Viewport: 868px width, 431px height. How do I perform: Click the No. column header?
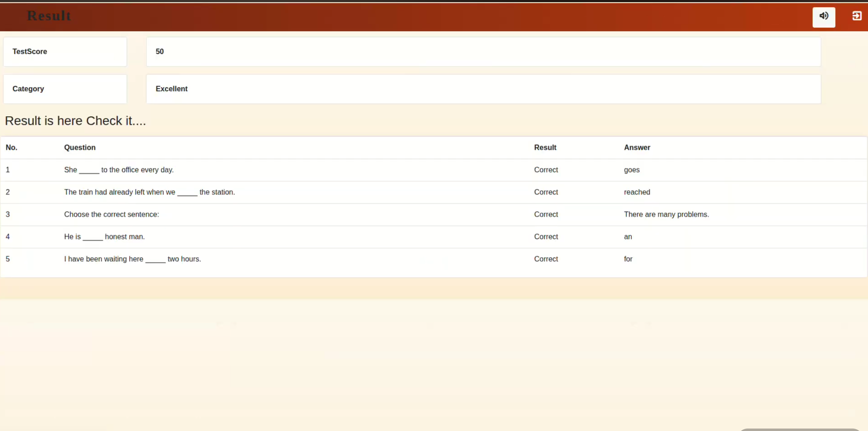point(11,147)
